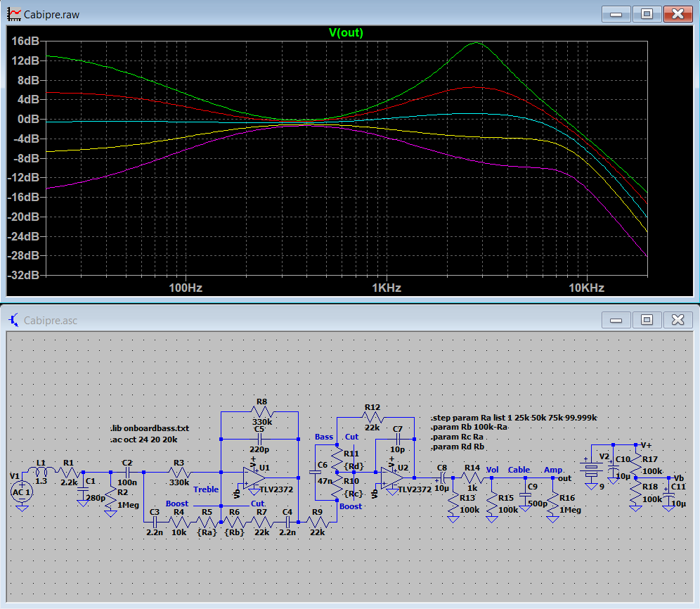Select the U2 TLV2372 op-amp
Image resolution: width=700 pixels, height=609 pixels.
pyautogui.click(x=393, y=478)
